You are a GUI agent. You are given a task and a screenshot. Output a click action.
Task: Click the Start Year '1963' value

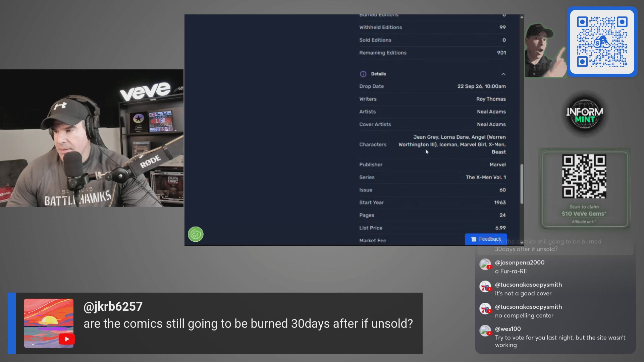[x=500, y=202]
